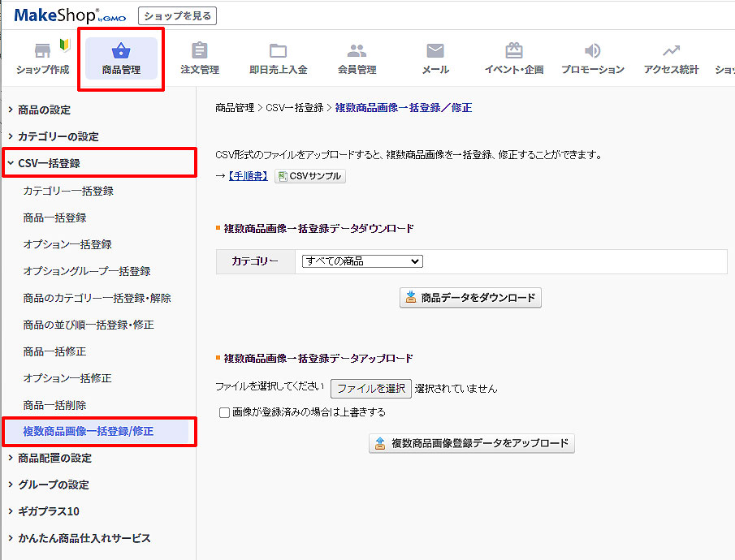
Task: Open the イベント・企画 section
Action: click(x=514, y=57)
